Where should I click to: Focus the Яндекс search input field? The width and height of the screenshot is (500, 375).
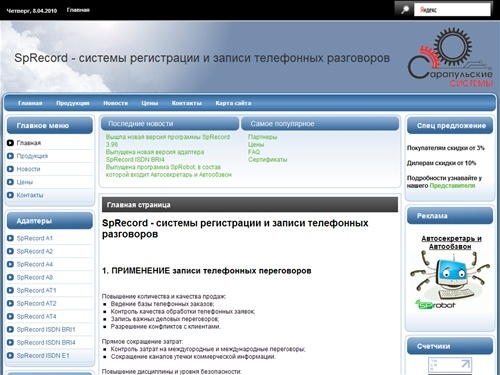(452, 10)
